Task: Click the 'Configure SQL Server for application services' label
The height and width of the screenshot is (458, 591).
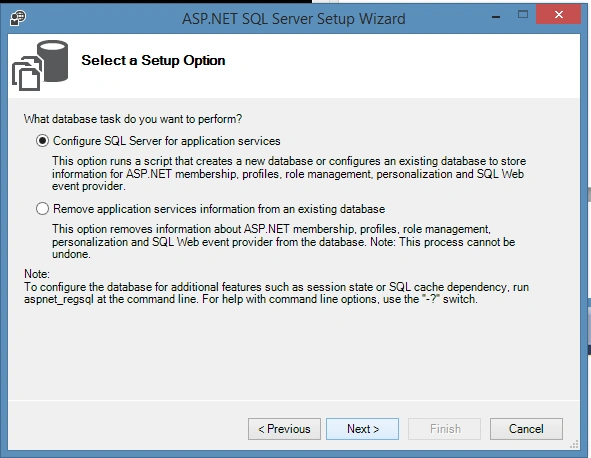Action: coord(167,141)
